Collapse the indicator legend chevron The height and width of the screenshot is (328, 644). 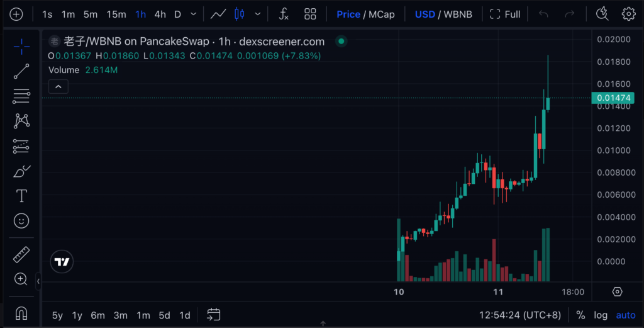[58, 86]
